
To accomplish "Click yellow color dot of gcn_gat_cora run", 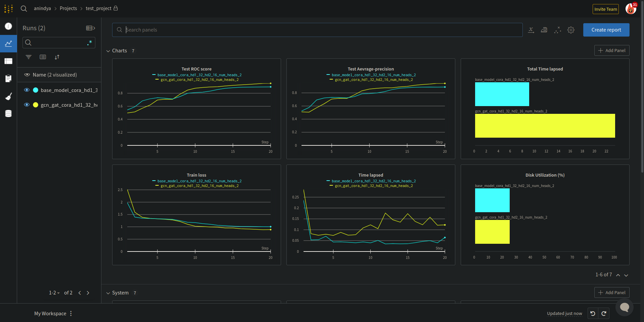I will (x=36, y=105).
